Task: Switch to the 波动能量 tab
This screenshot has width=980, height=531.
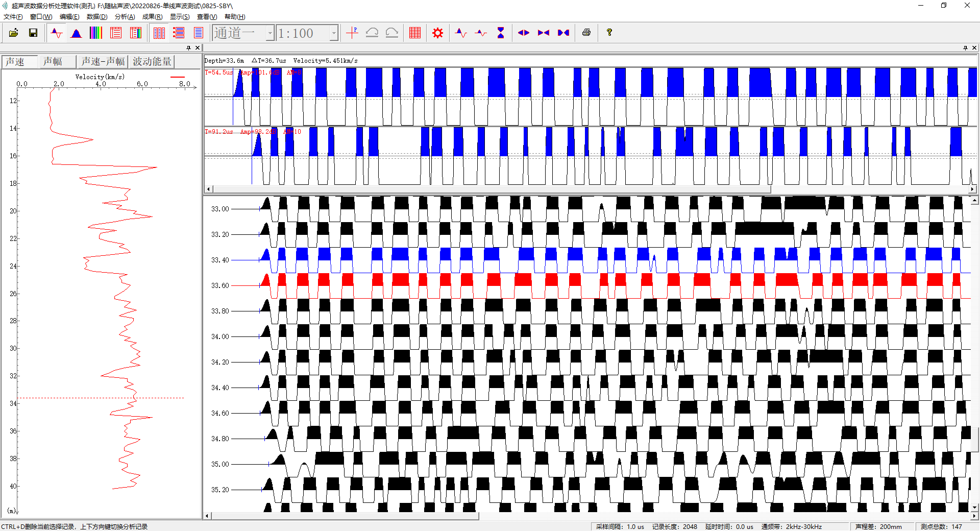Action: 152,61
